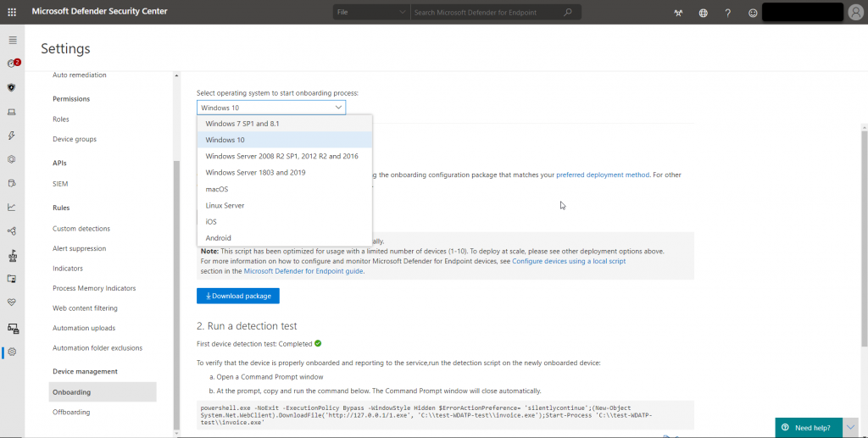Select Onboarding under Device management
Image resolution: width=868 pixels, height=438 pixels.
point(103,392)
